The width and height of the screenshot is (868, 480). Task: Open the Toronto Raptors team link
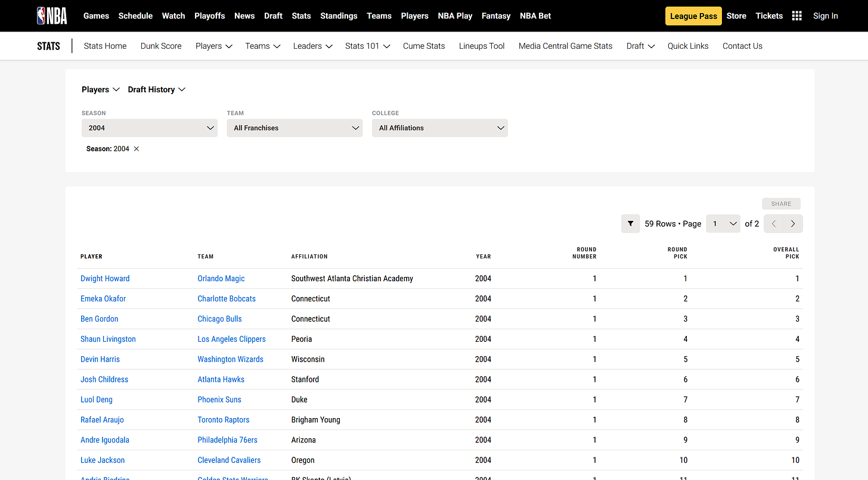pyautogui.click(x=224, y=420)
